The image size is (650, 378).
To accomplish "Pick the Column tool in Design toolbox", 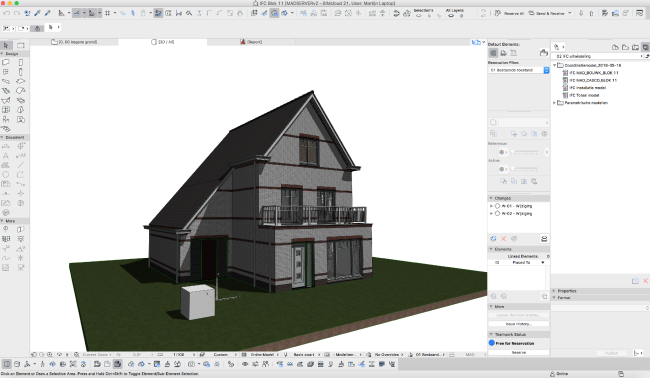I will coord(21,72).
